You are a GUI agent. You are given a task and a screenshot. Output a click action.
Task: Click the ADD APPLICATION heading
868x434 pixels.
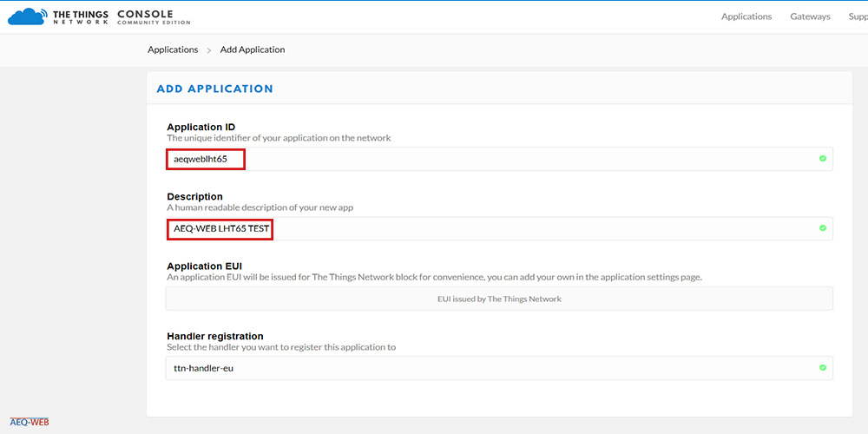coord(214,89)
